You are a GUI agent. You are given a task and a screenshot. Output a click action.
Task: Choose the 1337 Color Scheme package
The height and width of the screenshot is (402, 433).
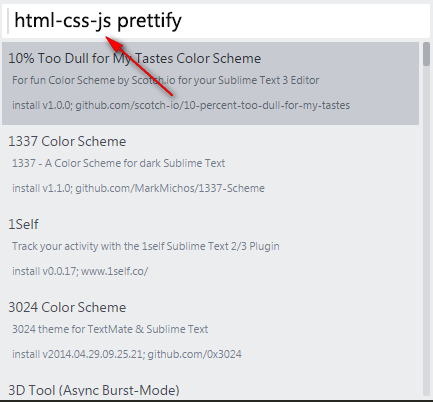tap(210, 166)
